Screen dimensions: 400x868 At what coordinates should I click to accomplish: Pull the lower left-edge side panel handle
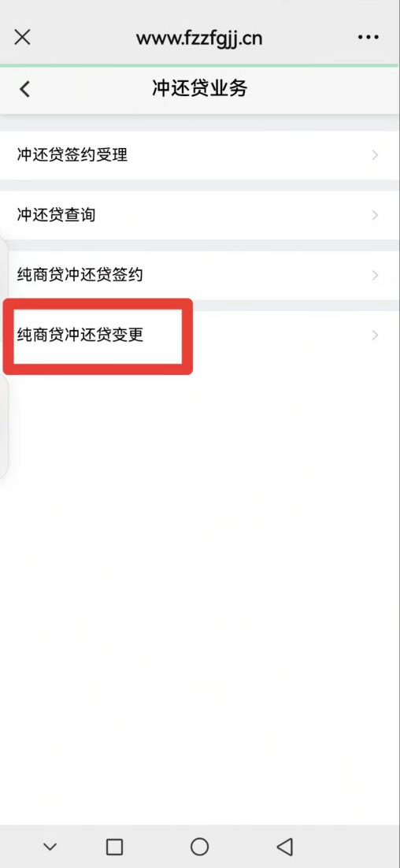pyautogui.click(x=4, y=426)
